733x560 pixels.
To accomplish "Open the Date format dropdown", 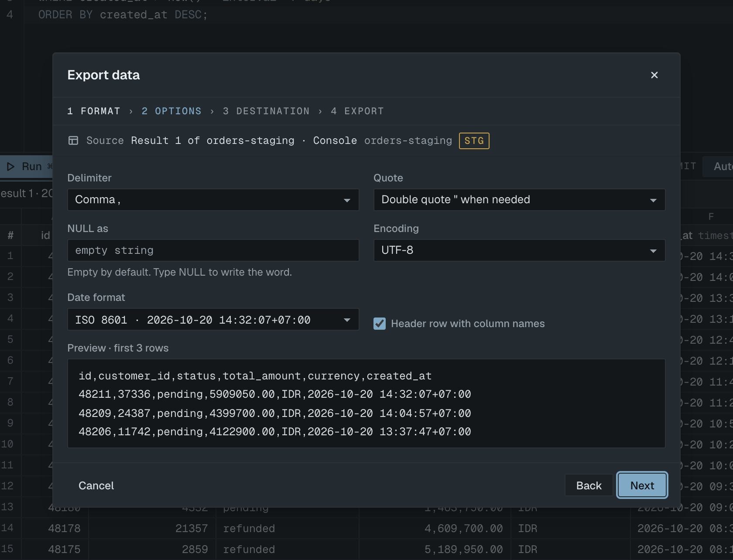I will point(213,320).
